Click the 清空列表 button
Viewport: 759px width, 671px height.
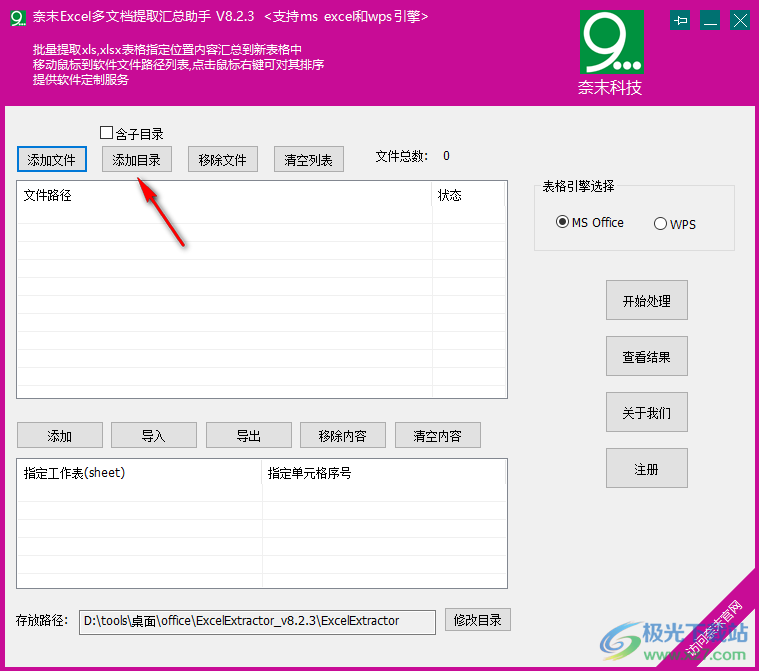(x=309, y=159)
